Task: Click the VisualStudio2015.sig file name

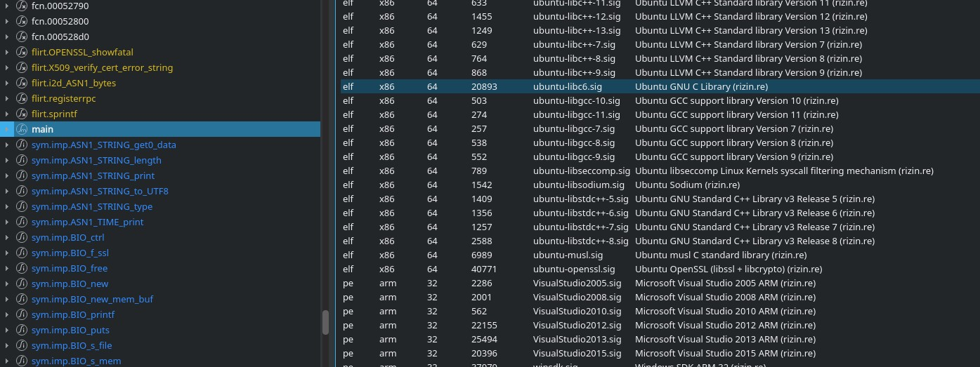Action: click(x=577, y=353)
